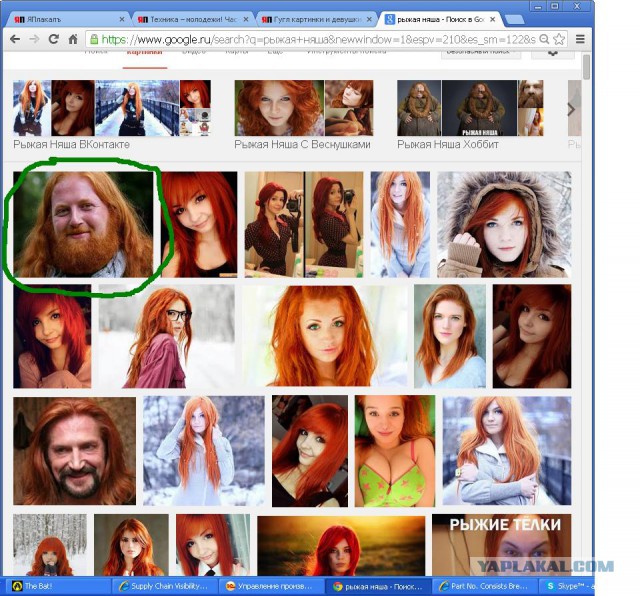Open the Управление произв... taskbar window

[271, 586]
